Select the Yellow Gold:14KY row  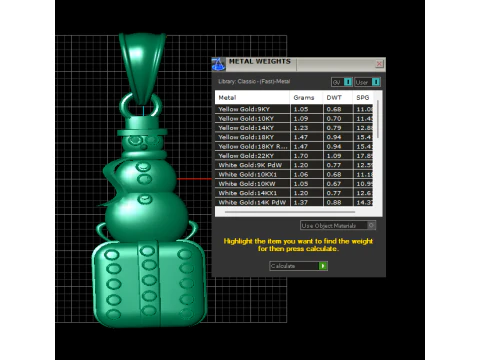pyautogui.click(x=294, y=128)
